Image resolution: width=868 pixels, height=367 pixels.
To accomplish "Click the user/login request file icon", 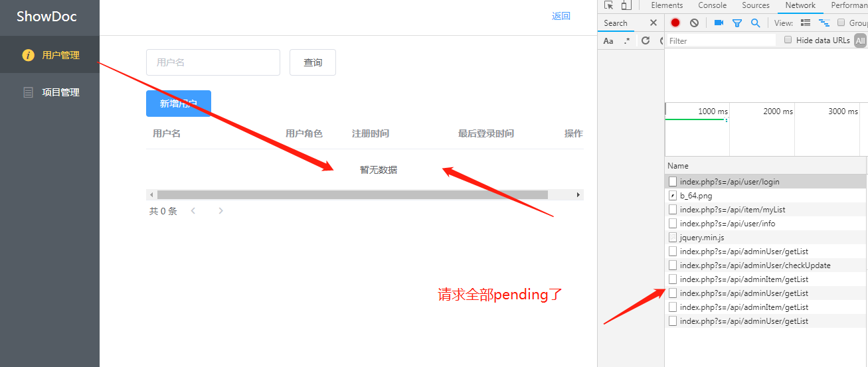I will click(673, 182).
